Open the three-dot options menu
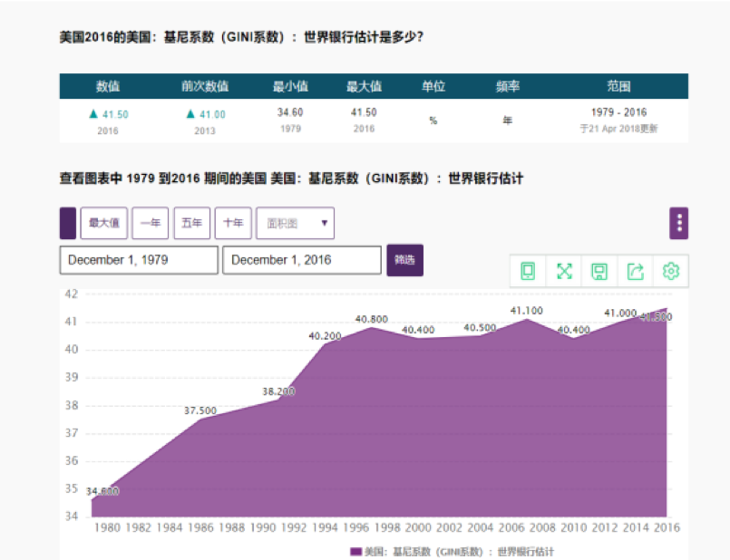The image size is (730, 560). [x=679, y=223]
